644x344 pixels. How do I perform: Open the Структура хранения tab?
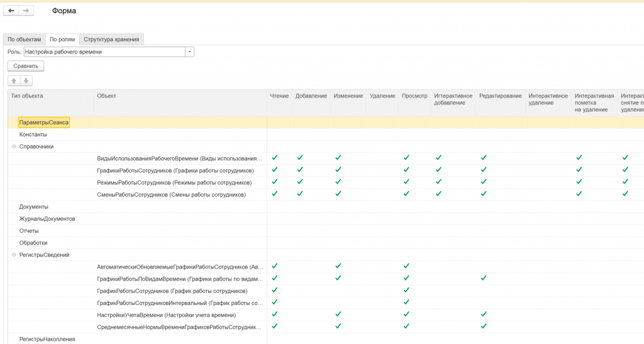pyautogui.click(x=111, y=40)
